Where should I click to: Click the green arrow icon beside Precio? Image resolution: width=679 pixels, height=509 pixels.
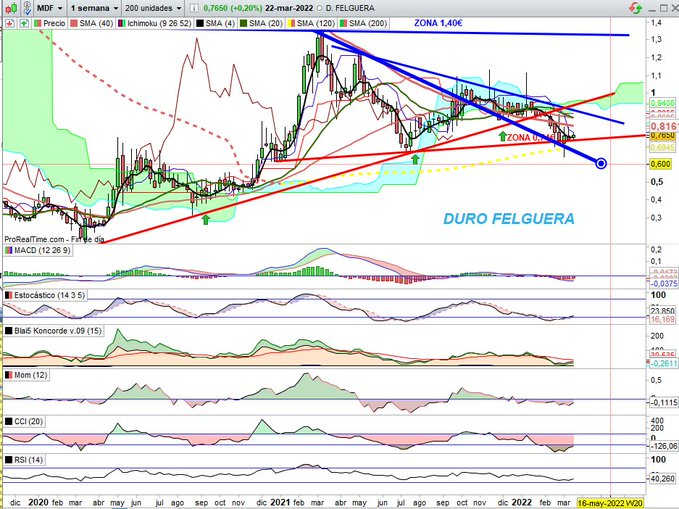pos(24,23)
